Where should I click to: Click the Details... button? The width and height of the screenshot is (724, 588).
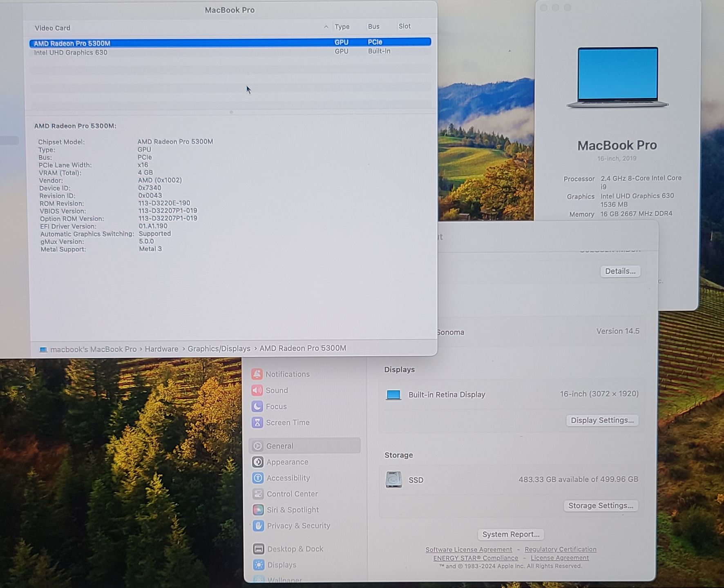coord(620,271)
